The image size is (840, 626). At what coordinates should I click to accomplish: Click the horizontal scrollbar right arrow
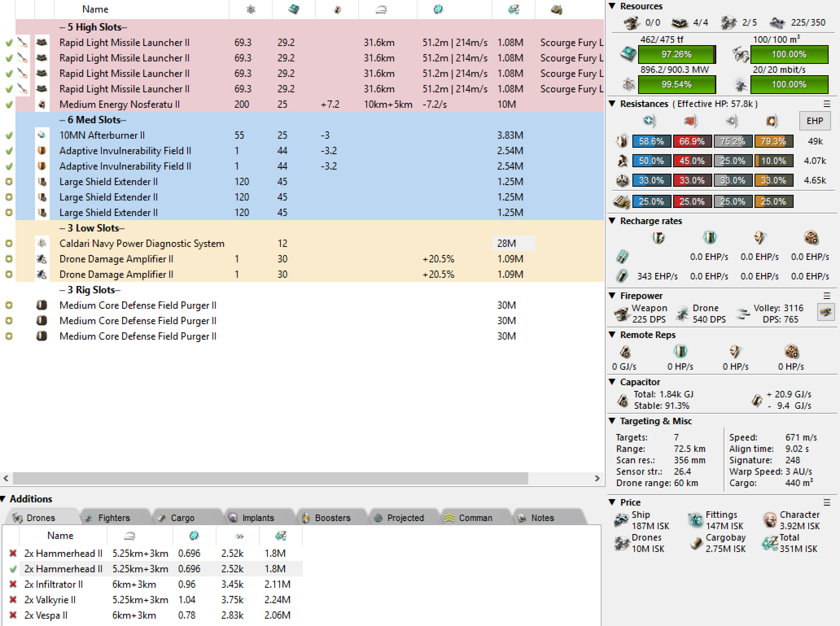597,478
